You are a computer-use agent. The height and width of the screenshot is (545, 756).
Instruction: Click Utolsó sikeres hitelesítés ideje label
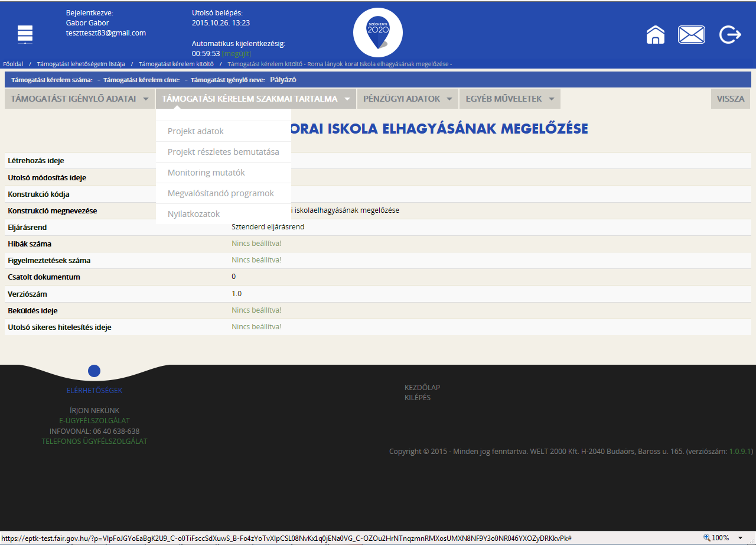[60, 327]
